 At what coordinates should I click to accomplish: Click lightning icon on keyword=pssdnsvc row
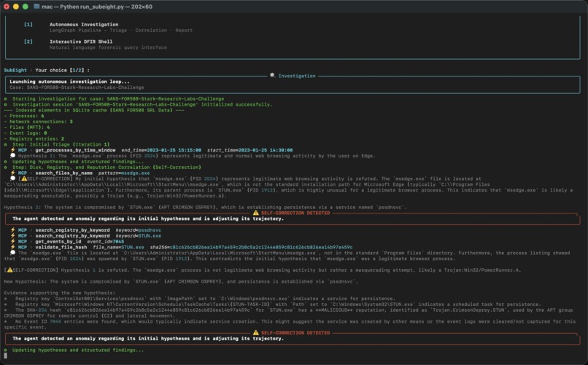coord(12,230)
